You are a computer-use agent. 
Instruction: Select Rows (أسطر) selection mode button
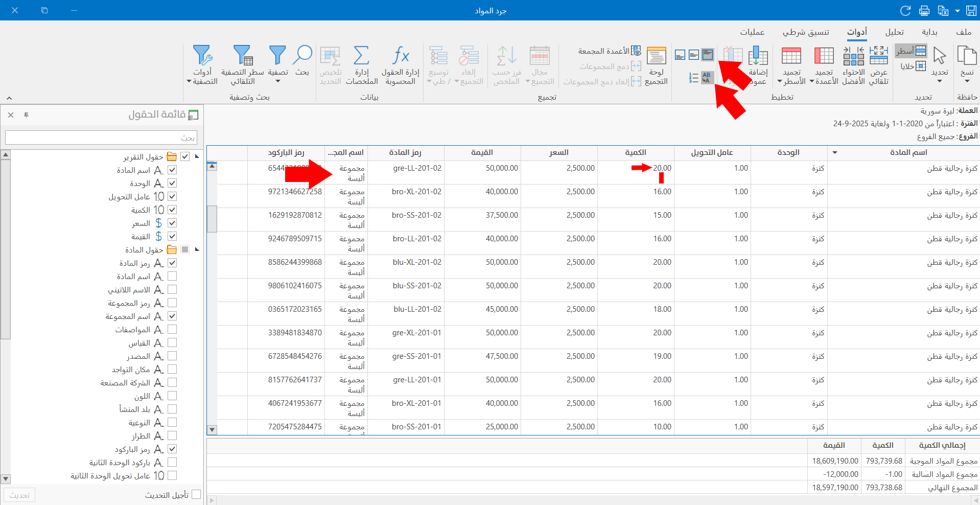pyautogui.click(x=911, y=51)
